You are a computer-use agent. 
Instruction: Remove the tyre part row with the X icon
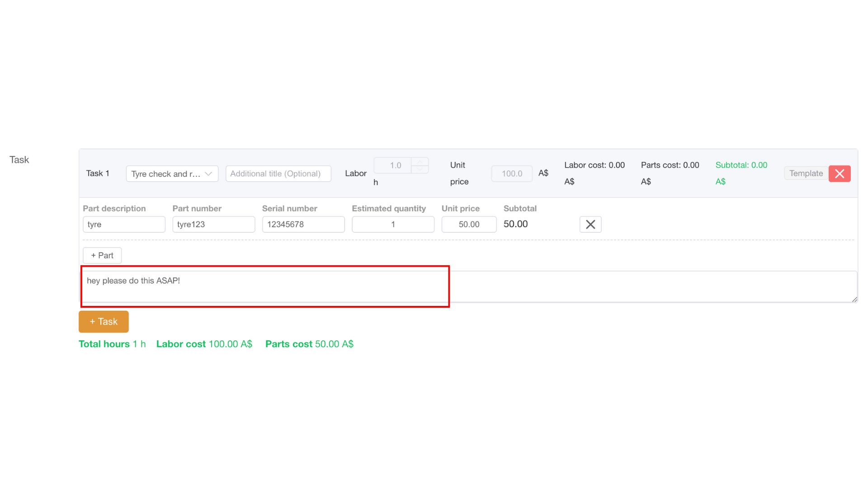tap(590, 224)
